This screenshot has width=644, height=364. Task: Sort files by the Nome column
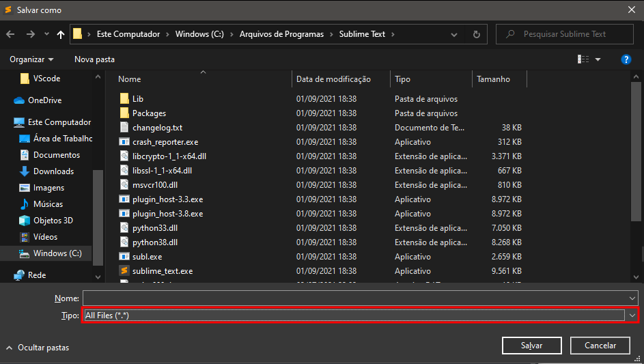click(129, 79)
